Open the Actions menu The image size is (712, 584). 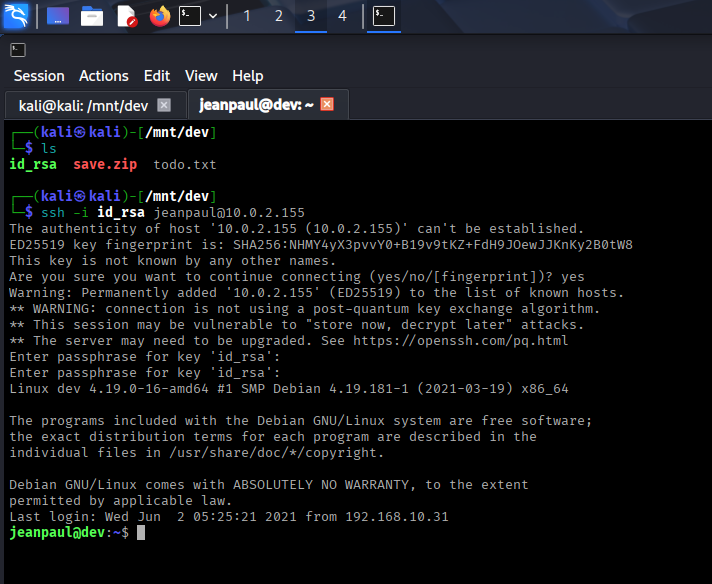104,76
